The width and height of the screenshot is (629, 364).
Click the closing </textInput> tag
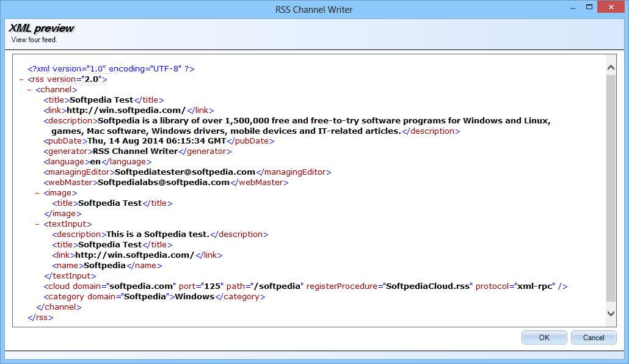70,276
